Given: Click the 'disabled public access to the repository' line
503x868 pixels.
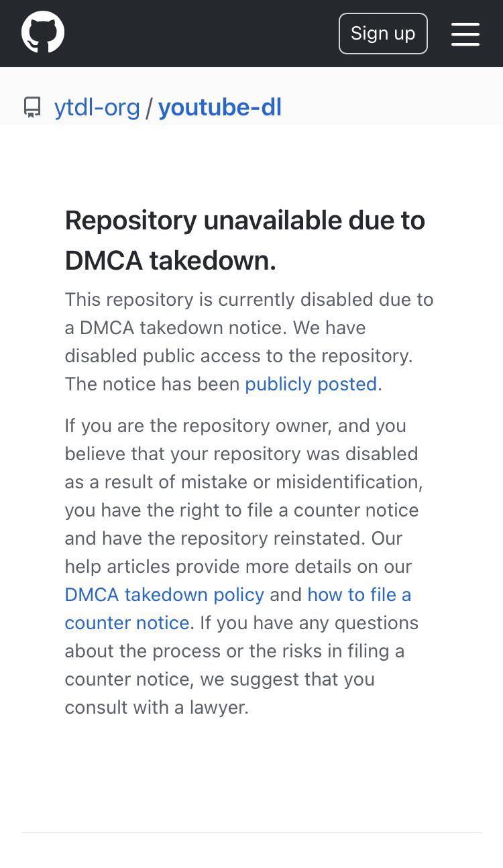Looking at the screenshot, I should tap(238, 356).
